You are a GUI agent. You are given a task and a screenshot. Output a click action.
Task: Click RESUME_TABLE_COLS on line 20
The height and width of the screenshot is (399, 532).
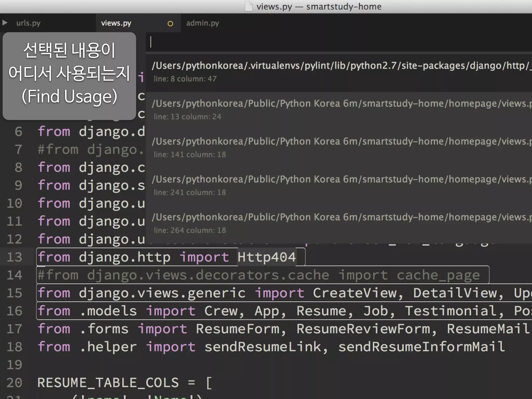pyautogui.click(x=108, y=383)
